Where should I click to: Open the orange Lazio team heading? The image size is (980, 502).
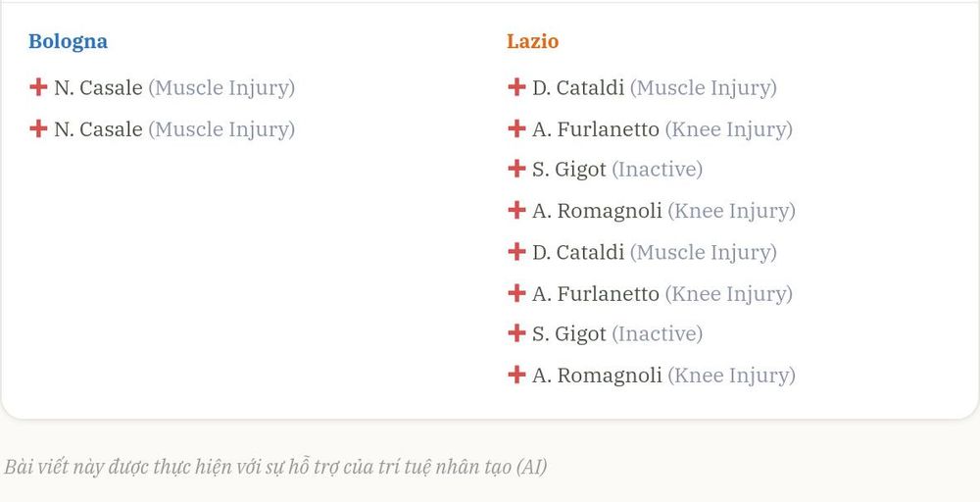[532, 41]
